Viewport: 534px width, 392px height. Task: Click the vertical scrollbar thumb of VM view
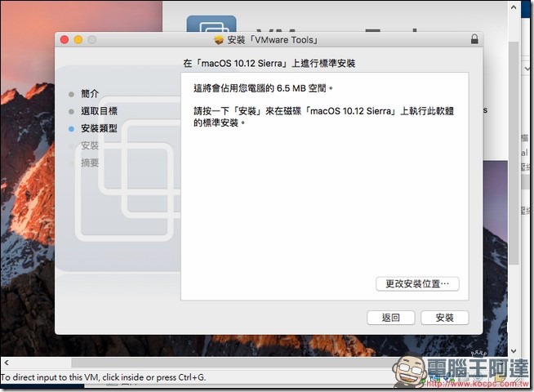[514, 153]
